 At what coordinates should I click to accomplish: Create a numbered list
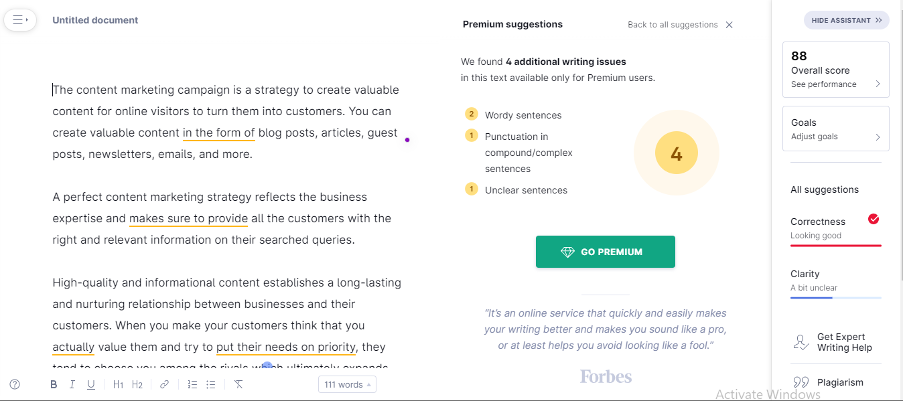(192, 384)
